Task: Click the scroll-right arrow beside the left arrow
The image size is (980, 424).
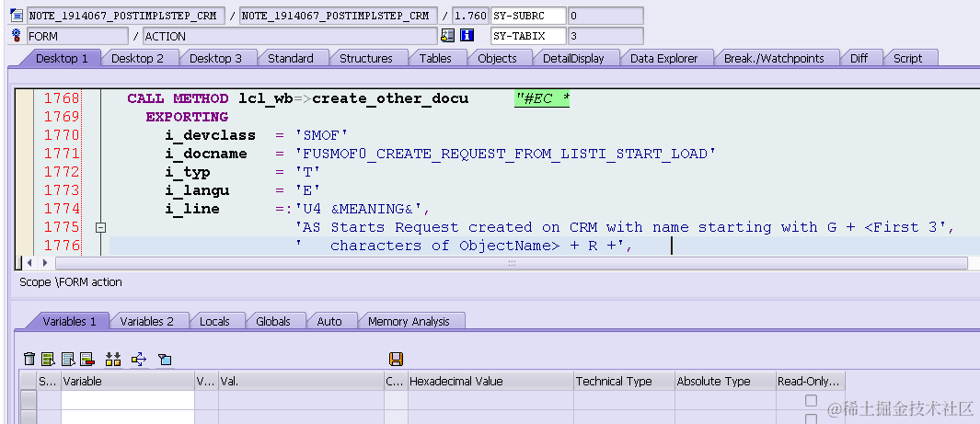Action: [43, 263]
